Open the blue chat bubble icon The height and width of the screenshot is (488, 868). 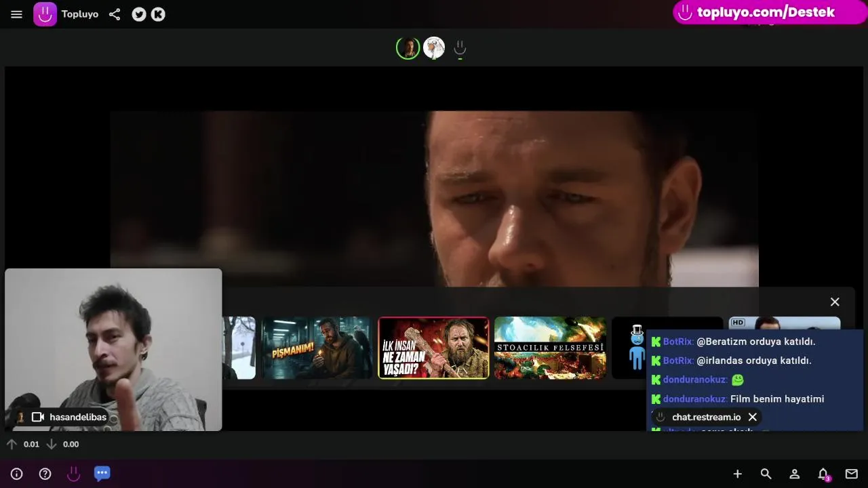click(102, 474)
